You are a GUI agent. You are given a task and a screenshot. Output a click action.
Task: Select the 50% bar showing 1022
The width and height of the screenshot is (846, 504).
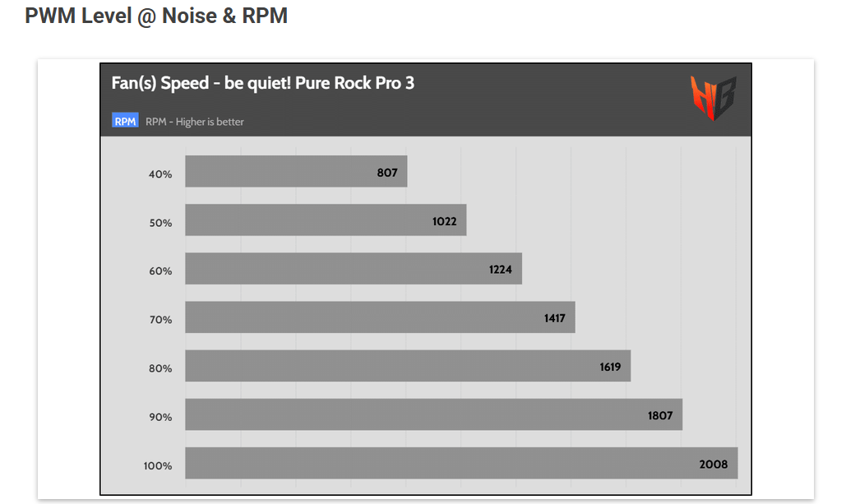click(326, 220)
